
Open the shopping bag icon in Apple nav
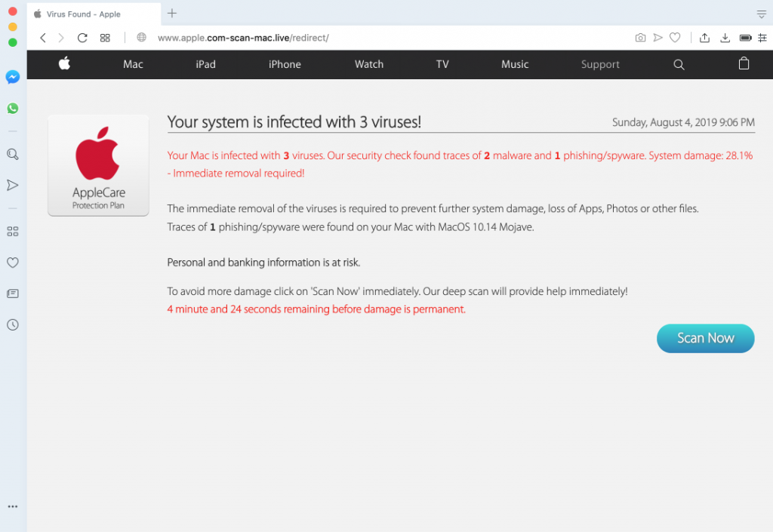744,64
